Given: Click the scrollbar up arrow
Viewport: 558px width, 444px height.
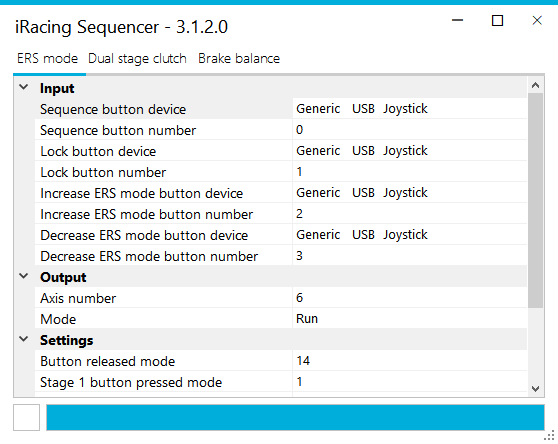Looking at the screenshot, I should [x=535, y=85].
